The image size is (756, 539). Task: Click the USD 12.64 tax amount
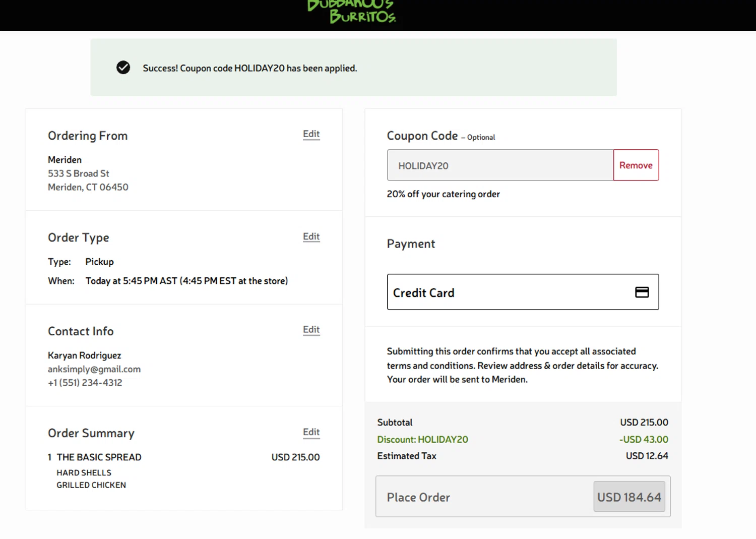click(647, 456)
